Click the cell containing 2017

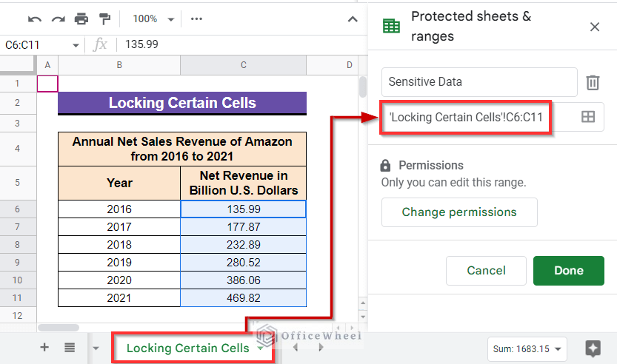[x=119, y=227]
